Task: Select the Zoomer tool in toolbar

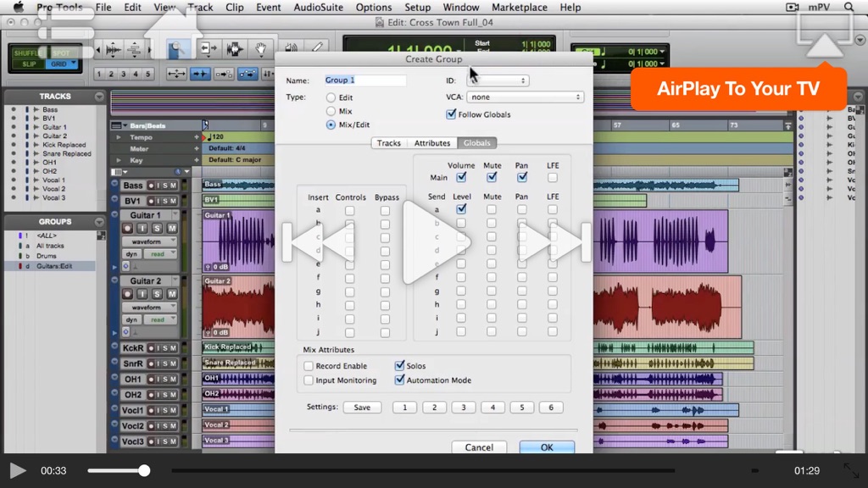Action: [177, 48]
